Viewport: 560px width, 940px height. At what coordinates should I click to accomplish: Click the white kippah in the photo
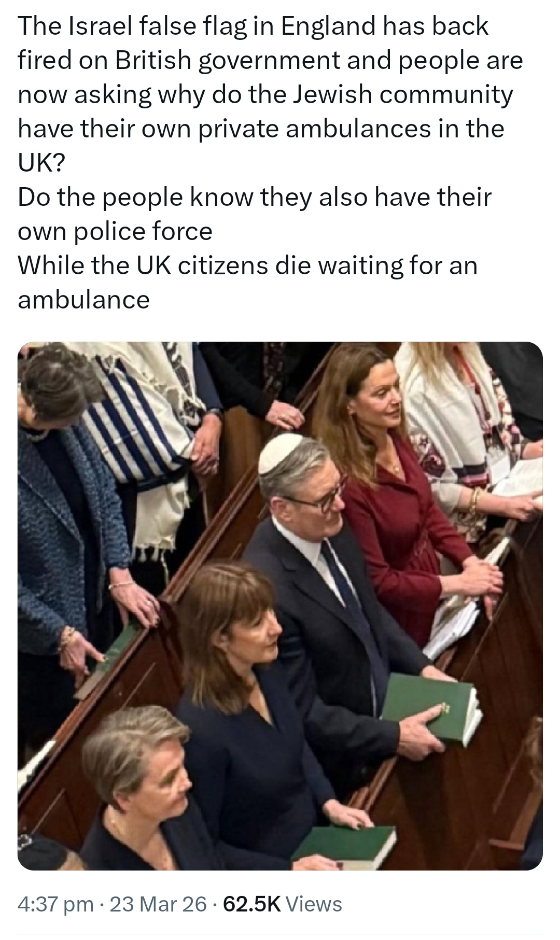point(283,455)
